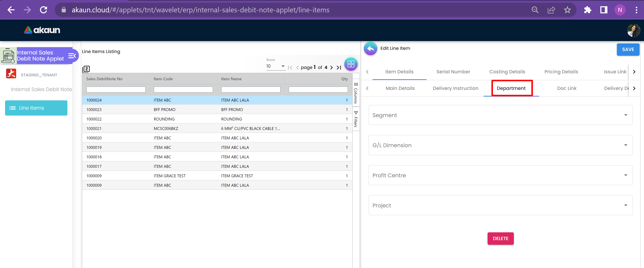Image resolution: width=644 pixels, height=268 pixels.
Task: Click the purple back arrow beside Edit Line Item
Action: pyautogui.click(x=370, y=49)
